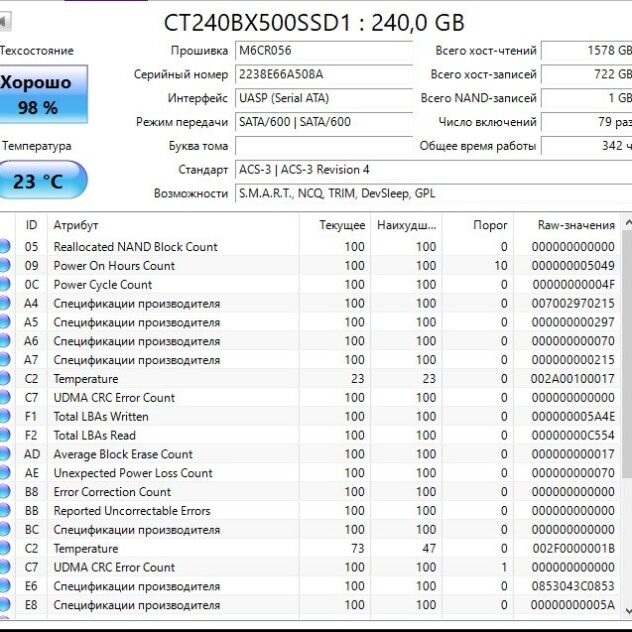Select the Reallocated NAND Block Count row text
Screen dimensions: 632x632
(x=135, y=247)
